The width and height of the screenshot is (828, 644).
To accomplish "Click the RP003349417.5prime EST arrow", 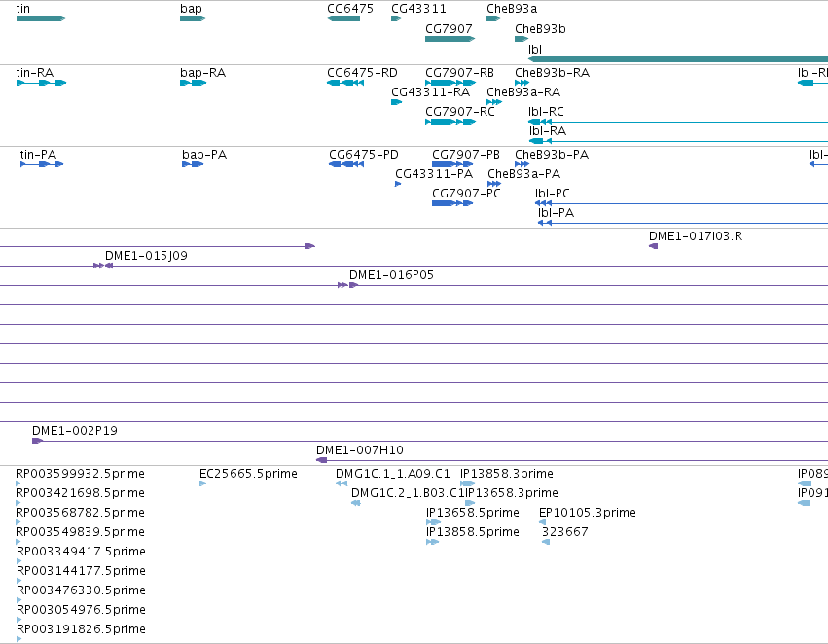I will click(19, 561).
